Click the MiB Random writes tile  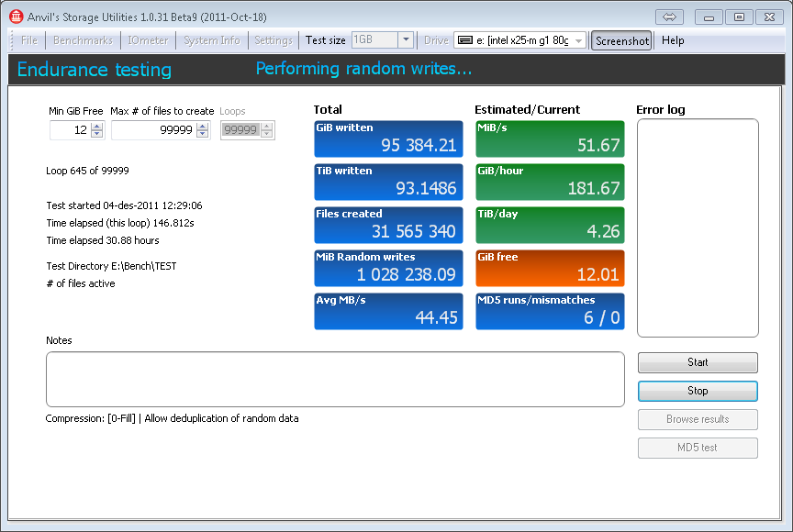pyautogui.click(x=388, y=268)
